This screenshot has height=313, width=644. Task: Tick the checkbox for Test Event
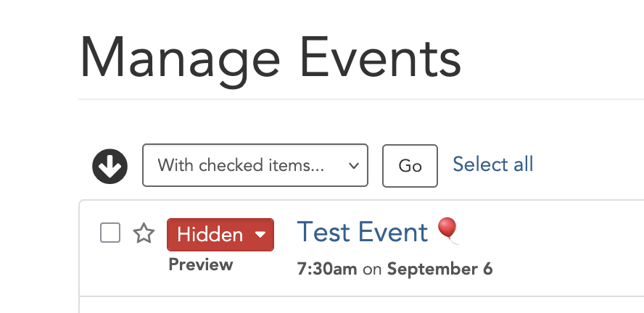tap(110, 233)
